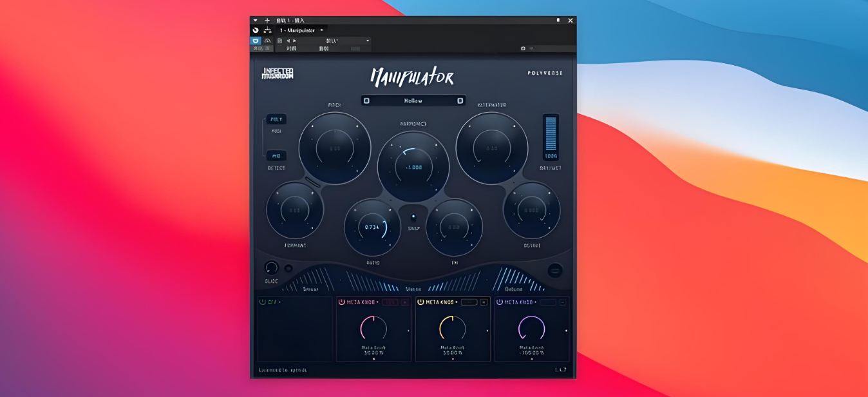Toggle the small button above SWEEP label
The image size is (868, 397).
pyautogui.click(x=413, y=217)
